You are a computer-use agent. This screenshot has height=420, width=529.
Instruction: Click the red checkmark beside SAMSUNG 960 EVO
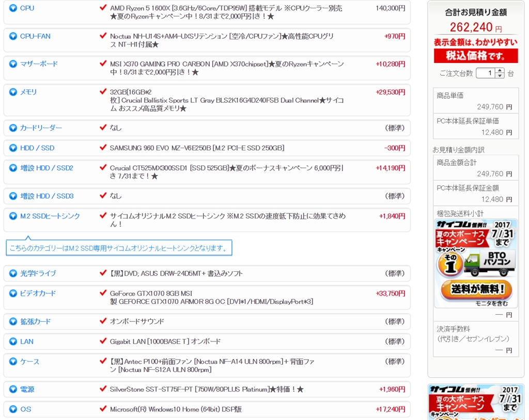103,147
